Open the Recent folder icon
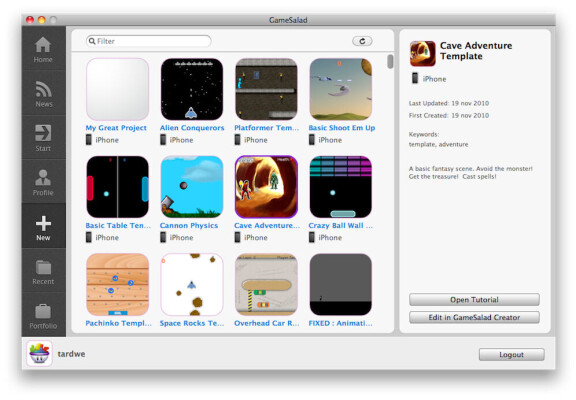The image size is (576, 400). point(43,267)
